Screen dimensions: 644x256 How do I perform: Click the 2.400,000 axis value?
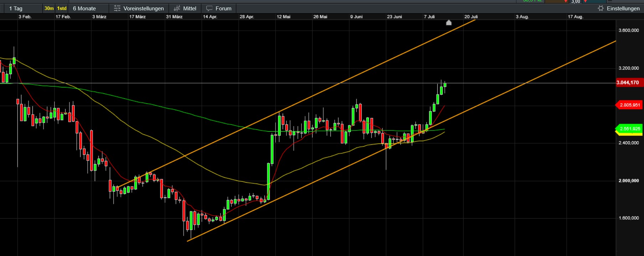(629, 143)
